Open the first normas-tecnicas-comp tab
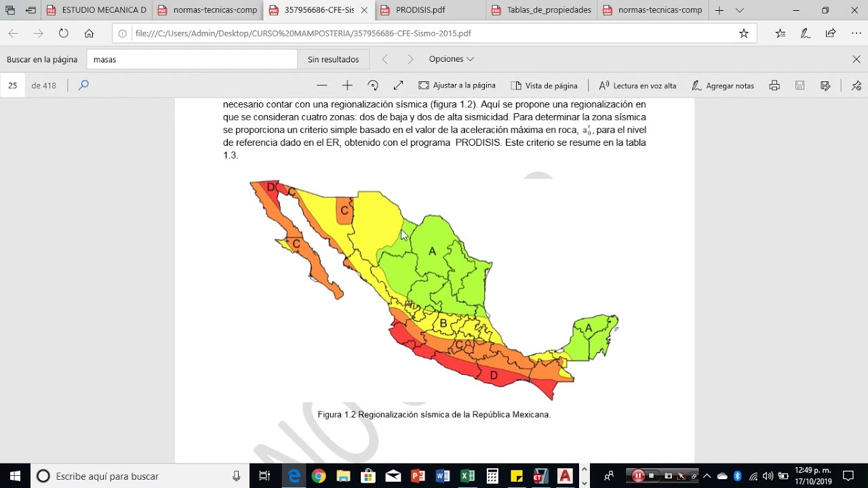The height and width of the screenshot is (488, 868). [208, 10]
